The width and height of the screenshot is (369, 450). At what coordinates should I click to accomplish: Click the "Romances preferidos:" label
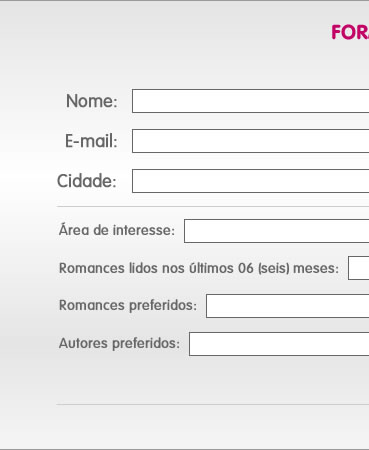[x=128, y=306]
